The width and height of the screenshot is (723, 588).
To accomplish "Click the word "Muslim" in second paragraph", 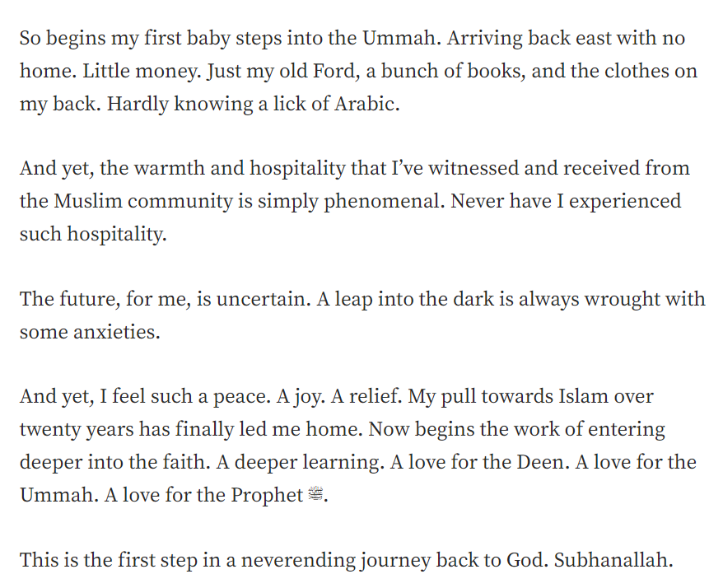I will click(87, 201).
